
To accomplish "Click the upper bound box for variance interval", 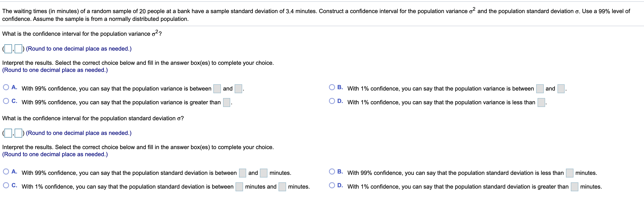I will [x=18, y=49].
